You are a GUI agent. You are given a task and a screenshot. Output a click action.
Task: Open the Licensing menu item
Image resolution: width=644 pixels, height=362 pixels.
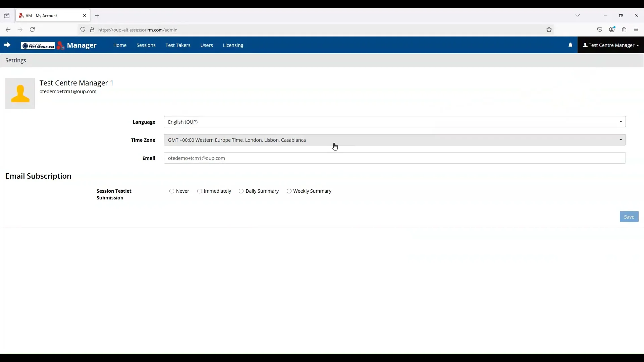[x=233, y=45]
